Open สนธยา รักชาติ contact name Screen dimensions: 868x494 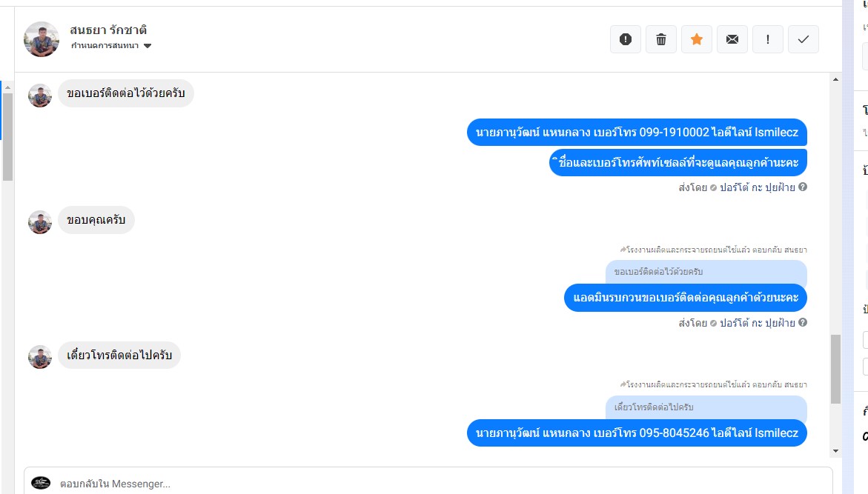[108, 30]
